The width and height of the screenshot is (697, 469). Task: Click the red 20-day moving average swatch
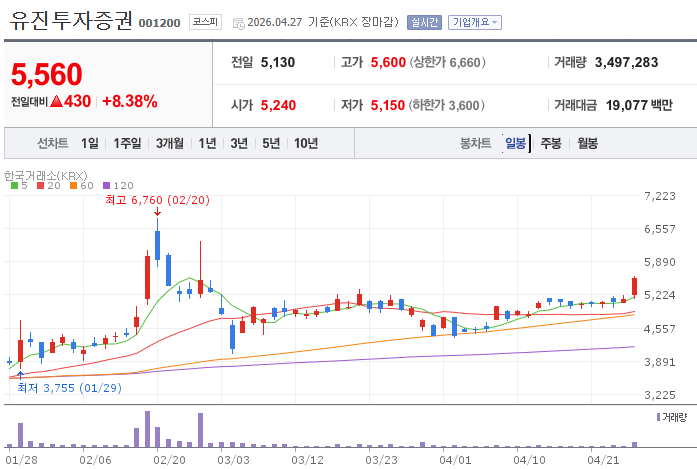pyautogui.click(x=40, y=186)
